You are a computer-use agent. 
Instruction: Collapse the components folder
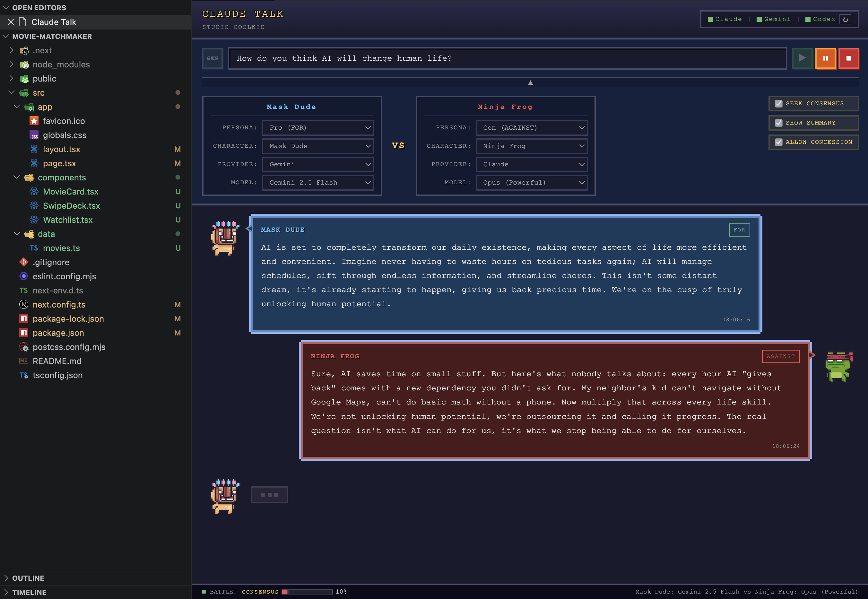[x=16, y=177]
